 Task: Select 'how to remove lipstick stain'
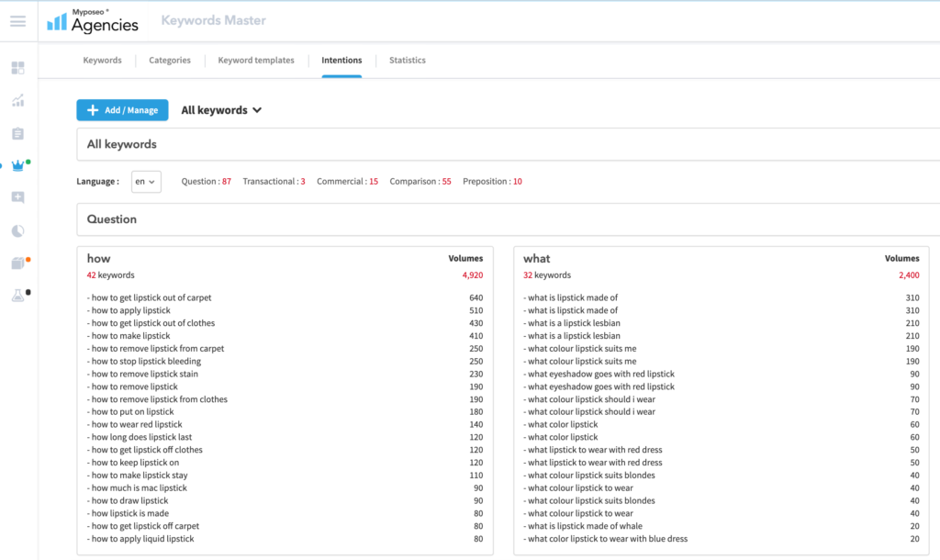coord(142,374)
